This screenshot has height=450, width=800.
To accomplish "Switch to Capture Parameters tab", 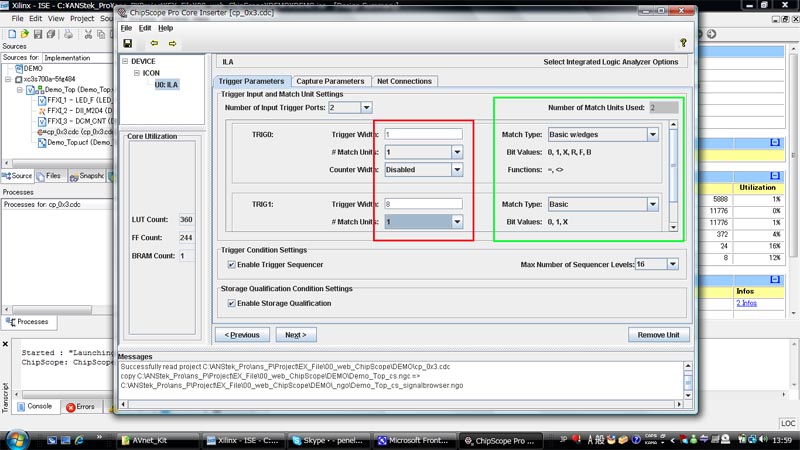I will click(x=330, y=81).
